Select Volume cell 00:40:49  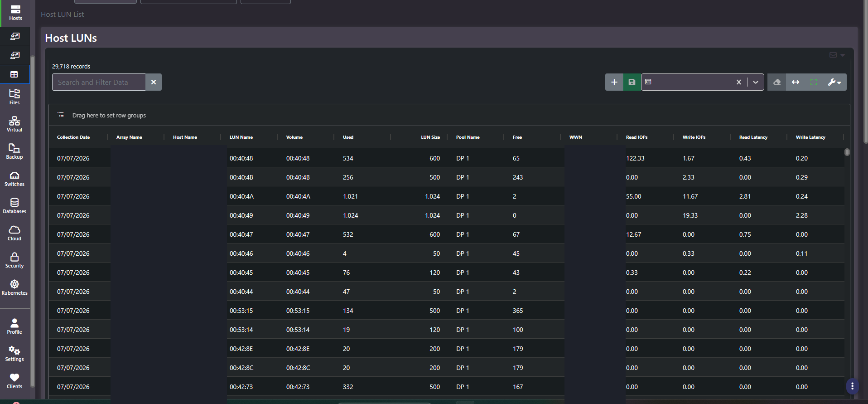click(x=298, y=215)
